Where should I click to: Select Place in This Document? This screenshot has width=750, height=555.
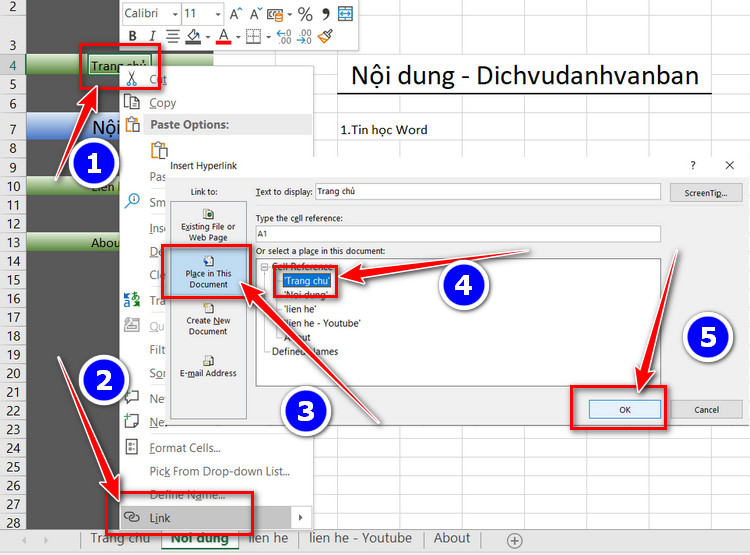click(x=208, y=272)
